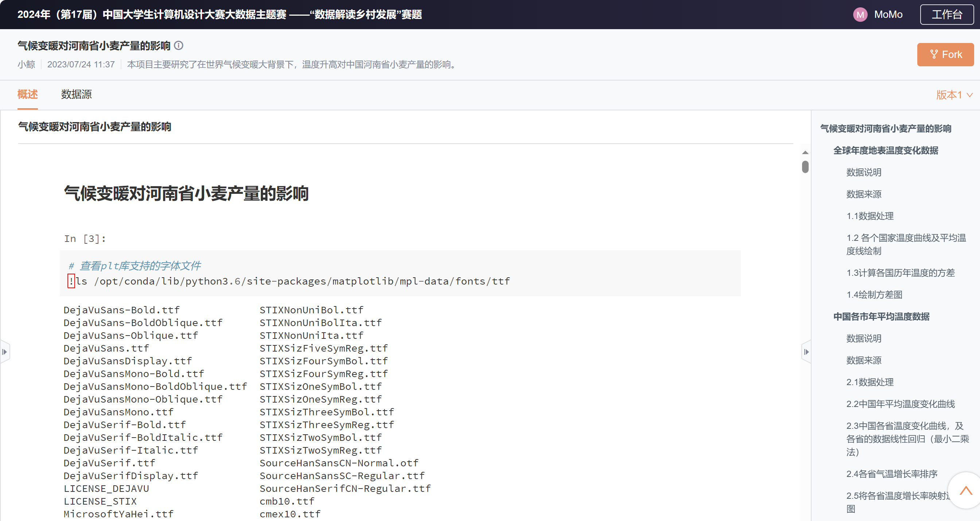Image resolution: width=980 pixels, height=521 pixels.
Task: Go to 1.2 各个国家温度曲线及平均温度线绘制
Action: [906, 244]
